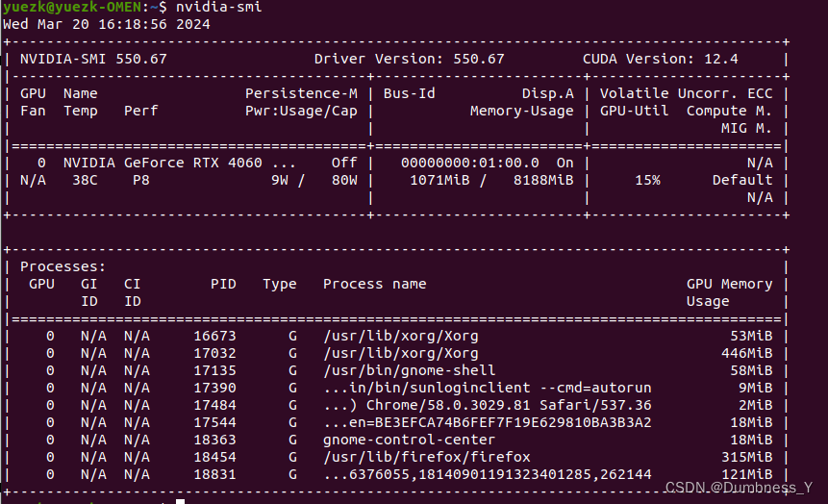Select Volatile Uncorr. ECC header

(686, 93)
